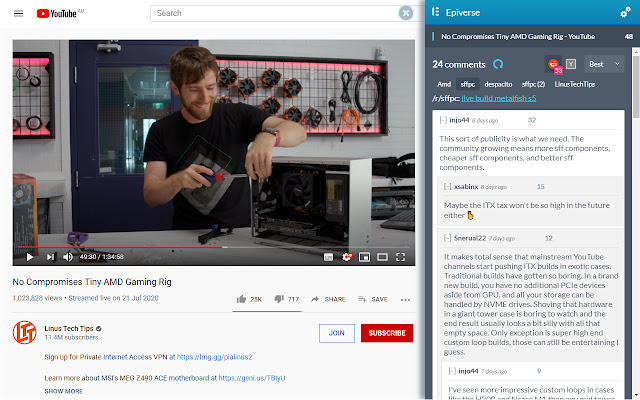Refresh the Epiverse comments
Image resolution: width=640 pixels, height=400 pixels.
(498, 64)
